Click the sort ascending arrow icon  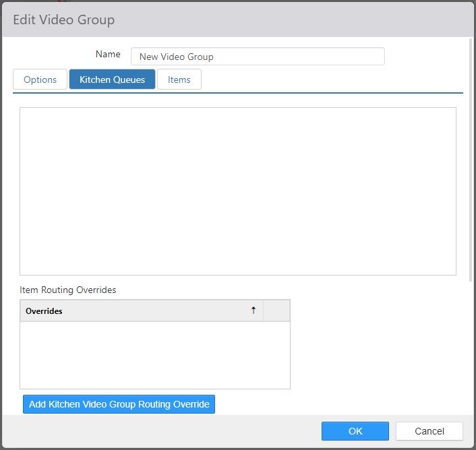coord(254,311)
